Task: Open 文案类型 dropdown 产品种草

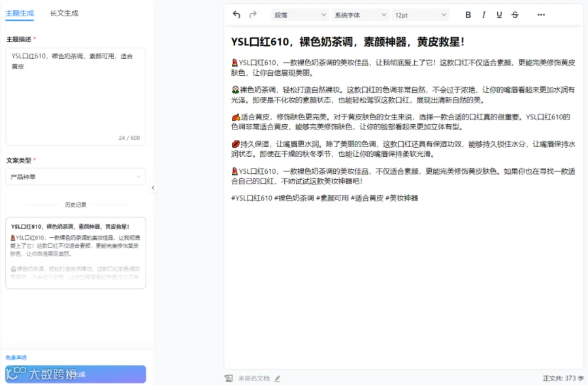Action: click(x=76, y=176)
